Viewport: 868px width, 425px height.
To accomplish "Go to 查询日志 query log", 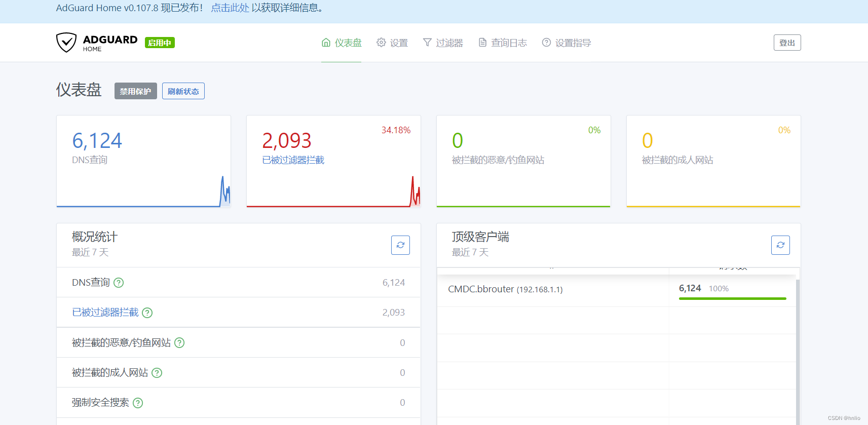I will (x=503, y=43).
